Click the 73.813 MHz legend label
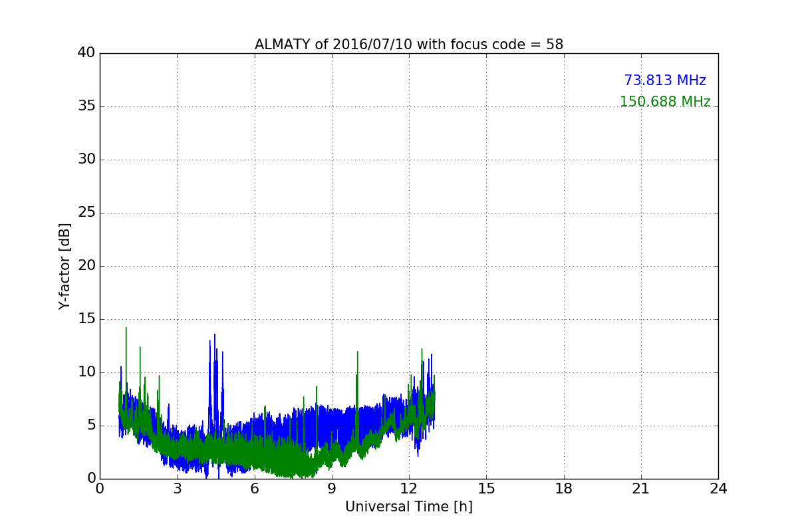798x532 pixels. click(x=665, y=80)
